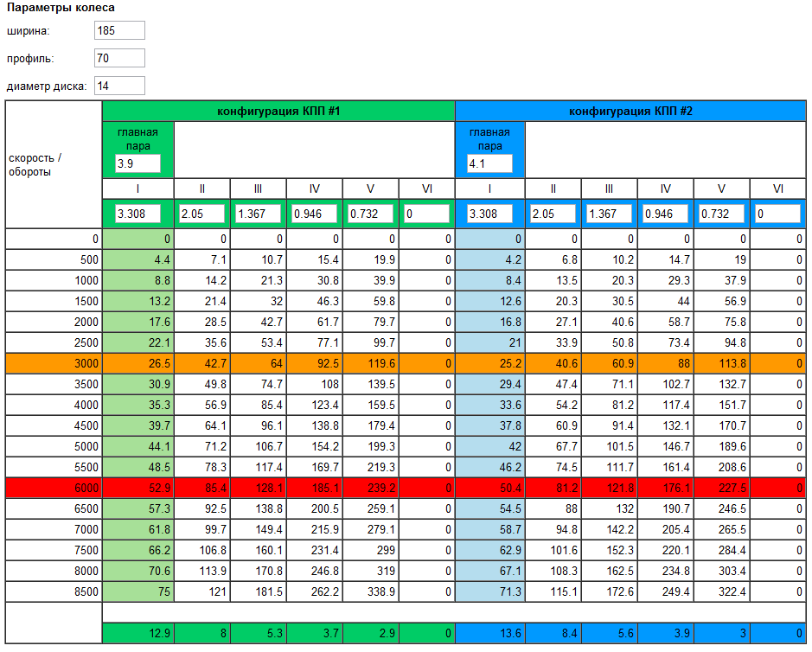Click cell value 265.5
The height and width of the screenshot is (652, 812).
click(722, 529)
